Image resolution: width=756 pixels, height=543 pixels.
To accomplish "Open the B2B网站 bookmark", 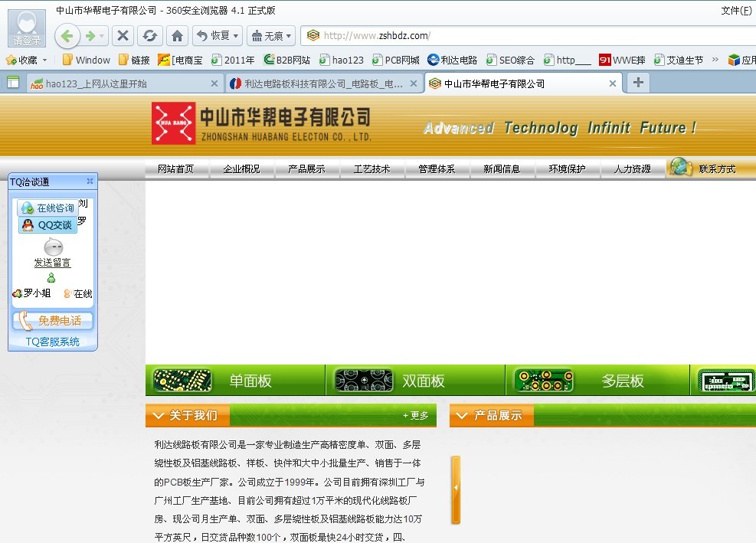I will point(287,61).
